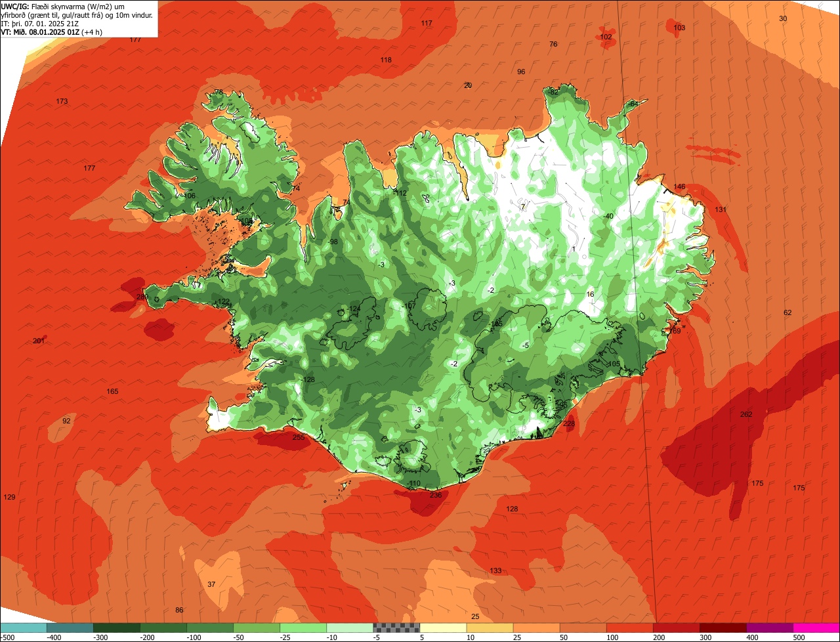This screenshot has width=840, height=642.
Task: Click the map value 201 in the western sea
Action: (x=39, y=341)
